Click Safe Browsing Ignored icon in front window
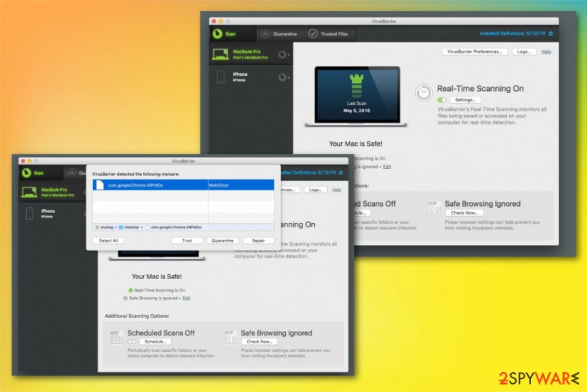This screenshot has height=392, width=587. tap(231, 337)
